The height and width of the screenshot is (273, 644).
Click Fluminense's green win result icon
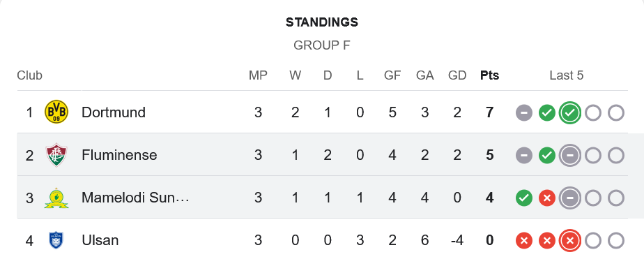coord(546,156)
